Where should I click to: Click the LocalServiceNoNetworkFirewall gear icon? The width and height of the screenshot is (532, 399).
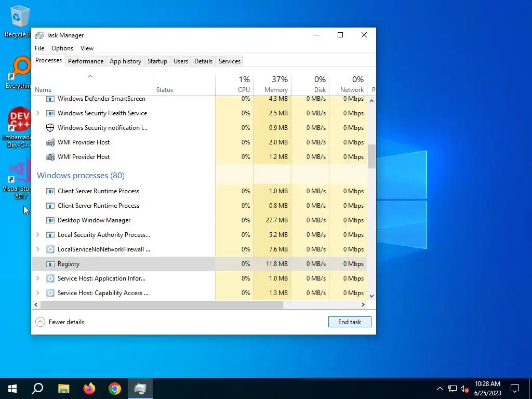pos(50,250)
